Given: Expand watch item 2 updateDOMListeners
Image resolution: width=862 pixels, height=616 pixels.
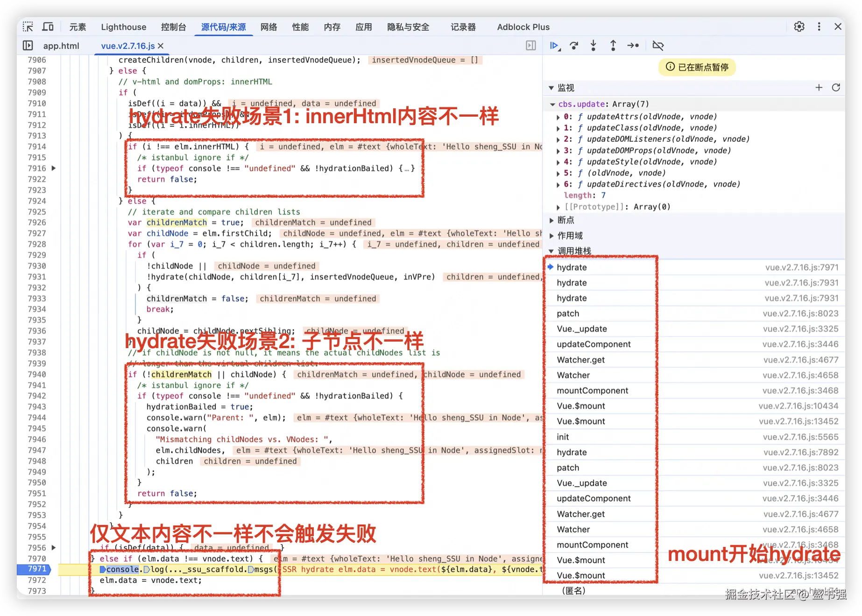Looking at the screenshot, I should click(x=558, y=139).
